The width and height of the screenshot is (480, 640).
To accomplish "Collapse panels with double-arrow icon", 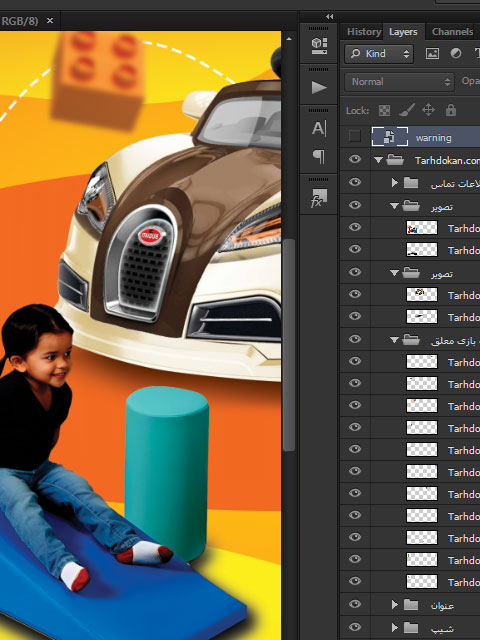I will click(329, 16).
